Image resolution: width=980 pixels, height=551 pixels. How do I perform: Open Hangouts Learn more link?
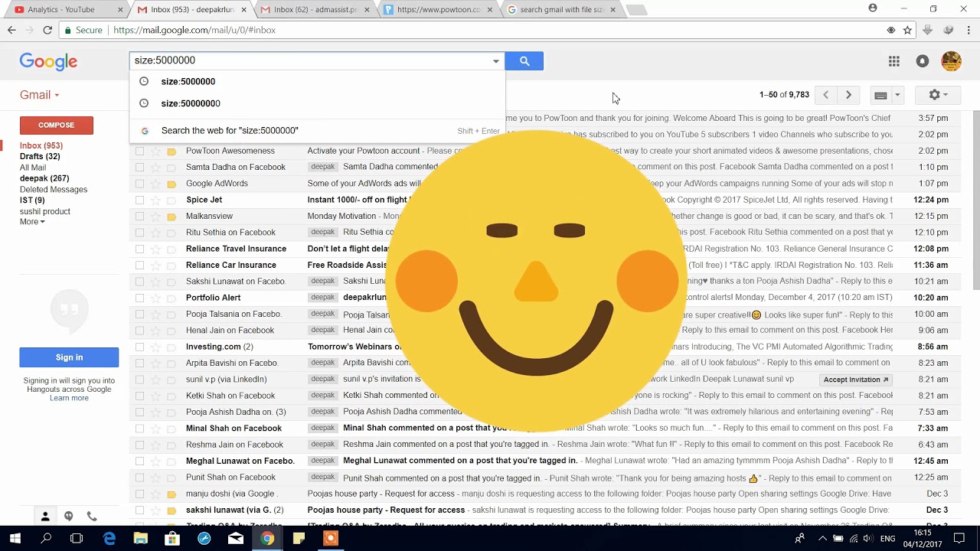[x=69, y=398]
